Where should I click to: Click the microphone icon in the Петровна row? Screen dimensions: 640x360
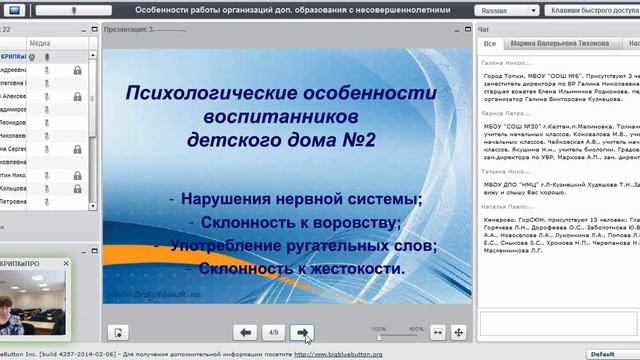pos(47,202)
